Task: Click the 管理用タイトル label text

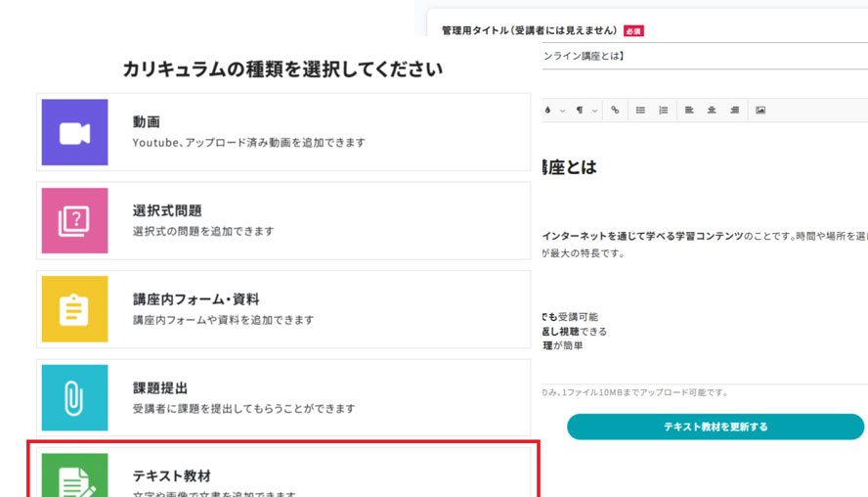Action: [x=529, y=30]
